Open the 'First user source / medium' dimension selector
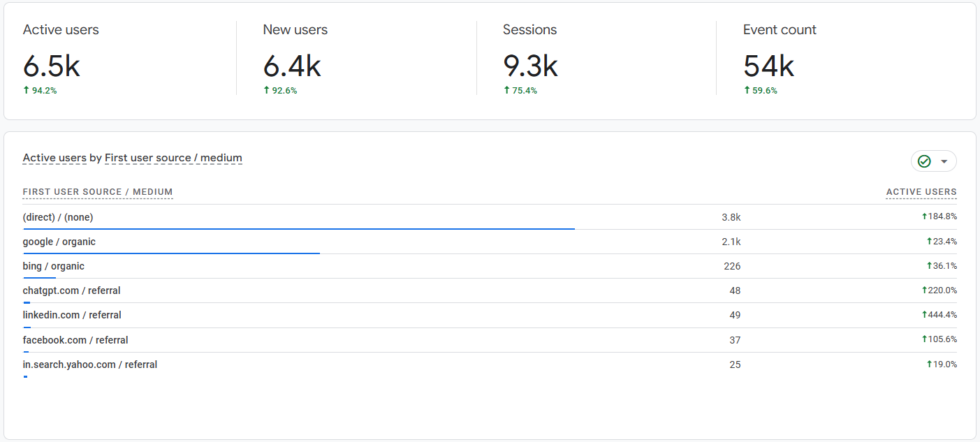The height and width of the screenshot is (442, 980). (x=173, y=158)
